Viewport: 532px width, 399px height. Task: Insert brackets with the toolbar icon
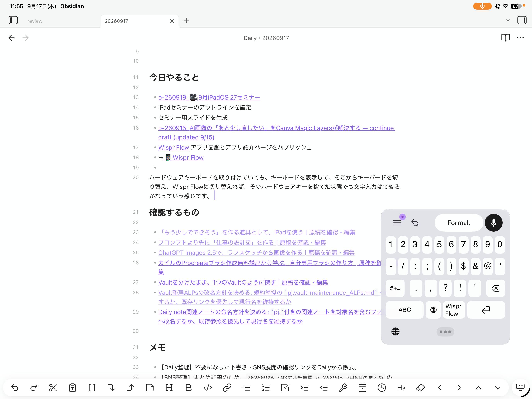(92, 388)
